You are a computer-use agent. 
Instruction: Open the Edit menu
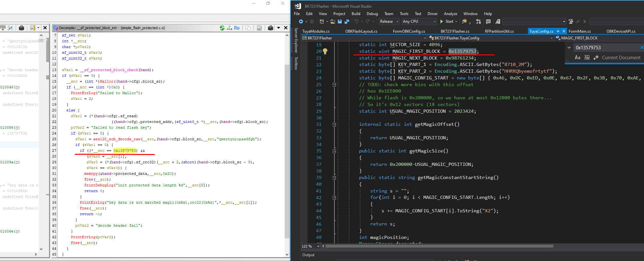point(309,14)
